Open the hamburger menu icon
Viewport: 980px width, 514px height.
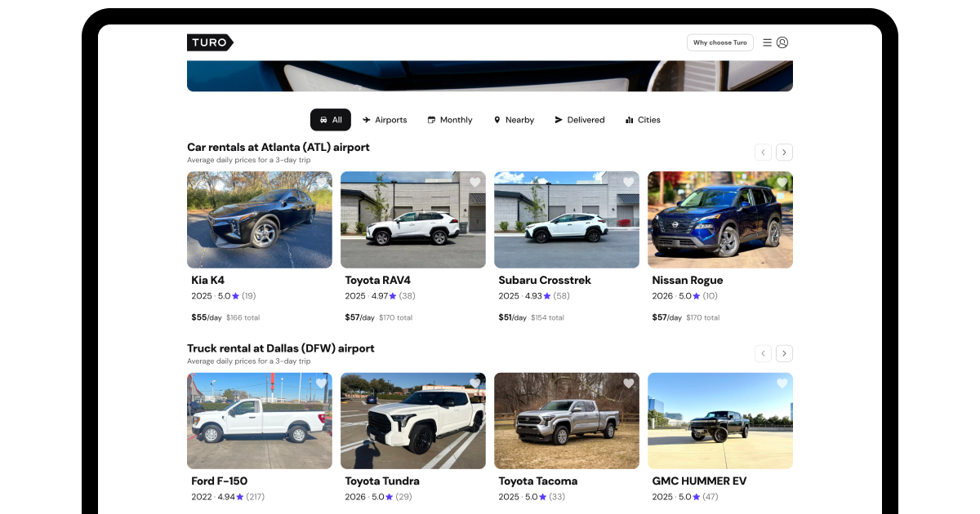pos(767,42)
